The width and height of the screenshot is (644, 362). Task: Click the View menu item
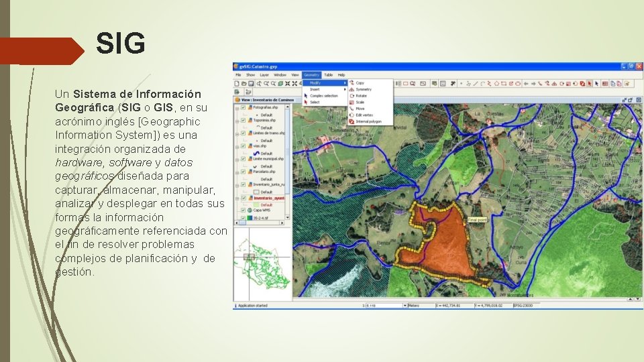tap(295, 75)
